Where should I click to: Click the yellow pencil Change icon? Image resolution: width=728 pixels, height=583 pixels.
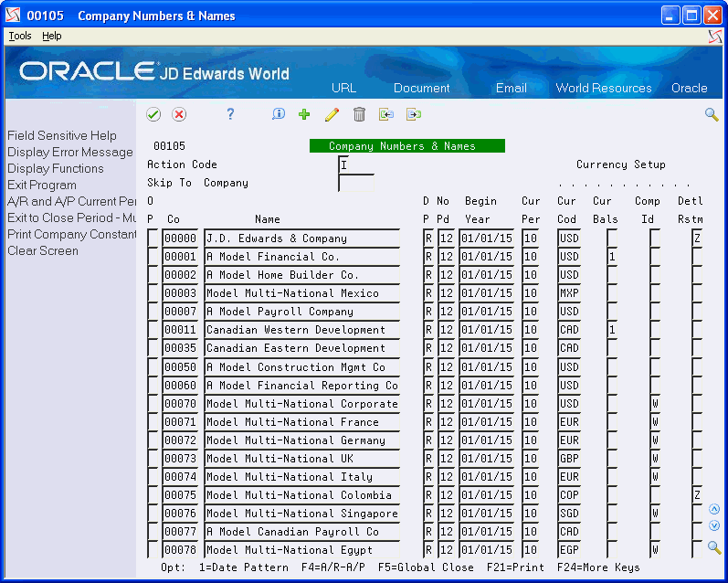[x=332, y=114]
